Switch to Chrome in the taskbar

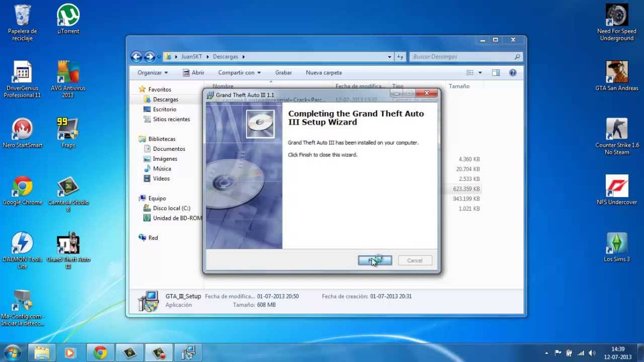click(x=100, y=352)
